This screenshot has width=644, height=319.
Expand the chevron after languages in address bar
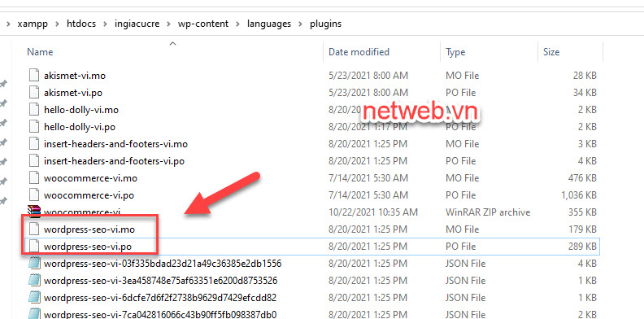[301, 24]
